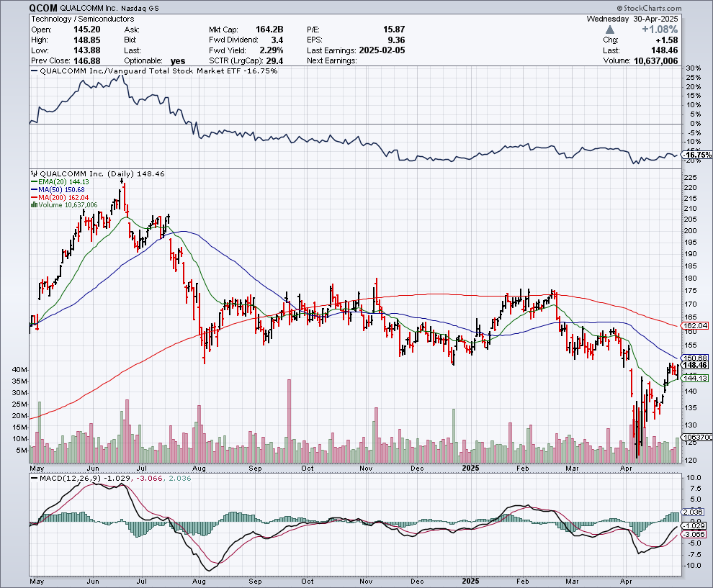The height and width of the screenshot is (588, 713).
Task: Click the black 148.46 price axis tag
Action: [696, 365]
